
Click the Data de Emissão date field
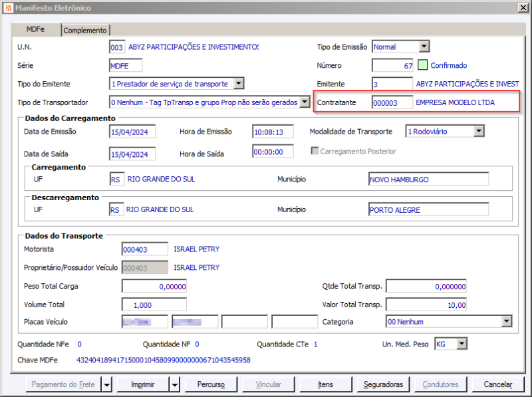[134, 131]
